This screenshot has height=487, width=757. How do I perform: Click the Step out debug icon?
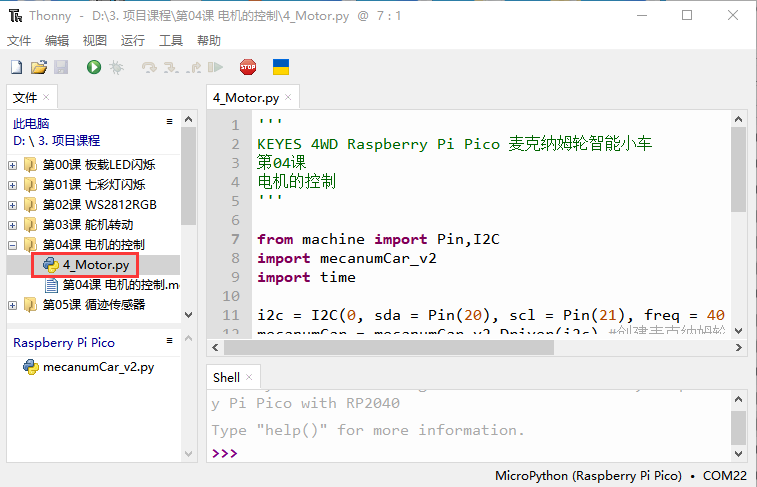coord(194,67)
